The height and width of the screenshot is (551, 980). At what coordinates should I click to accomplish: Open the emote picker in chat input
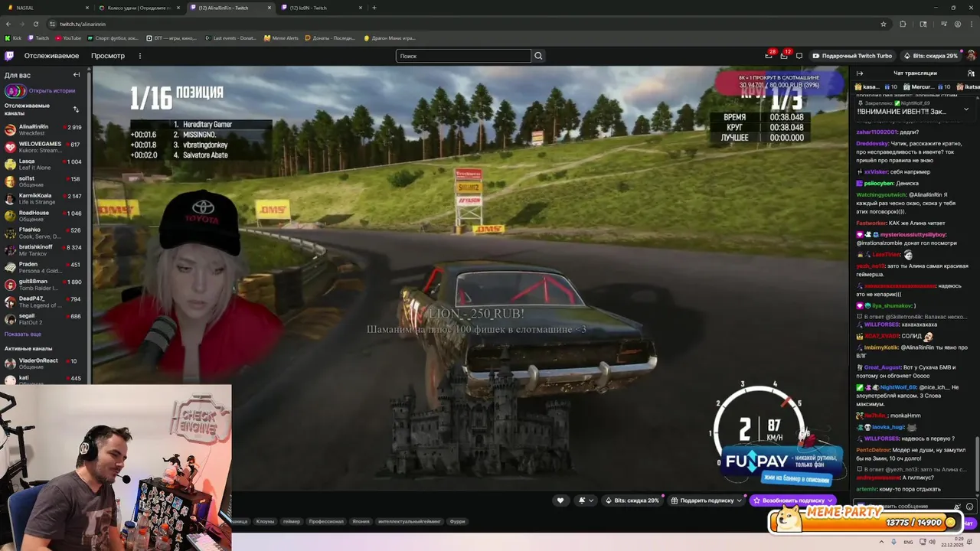point(969,506)
